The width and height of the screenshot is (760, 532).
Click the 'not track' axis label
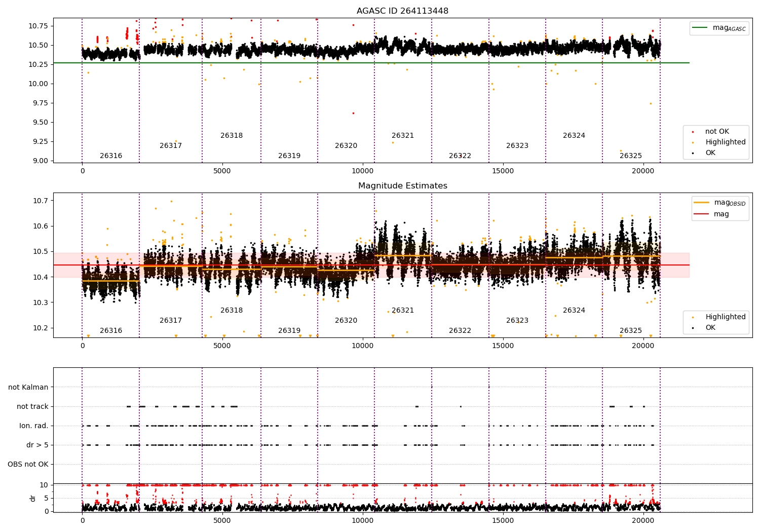[32, 406]
